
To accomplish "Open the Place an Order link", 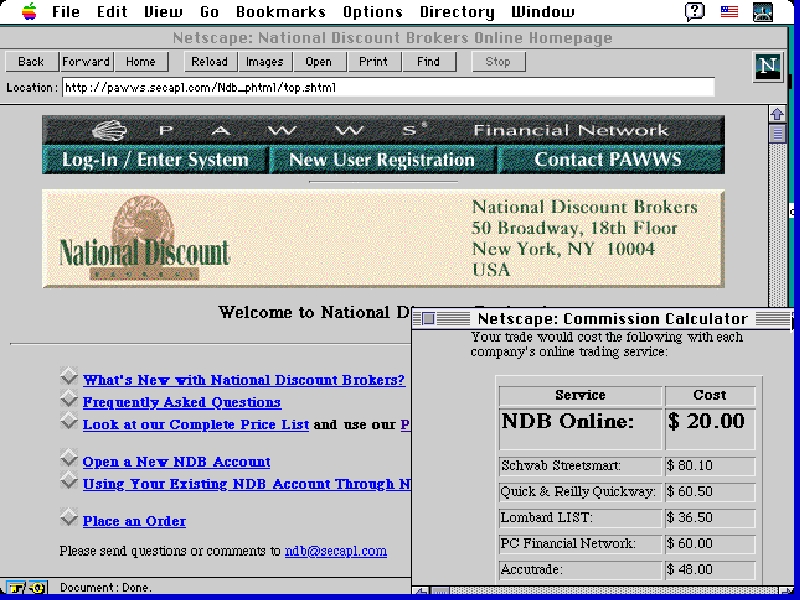I will 134,521.
